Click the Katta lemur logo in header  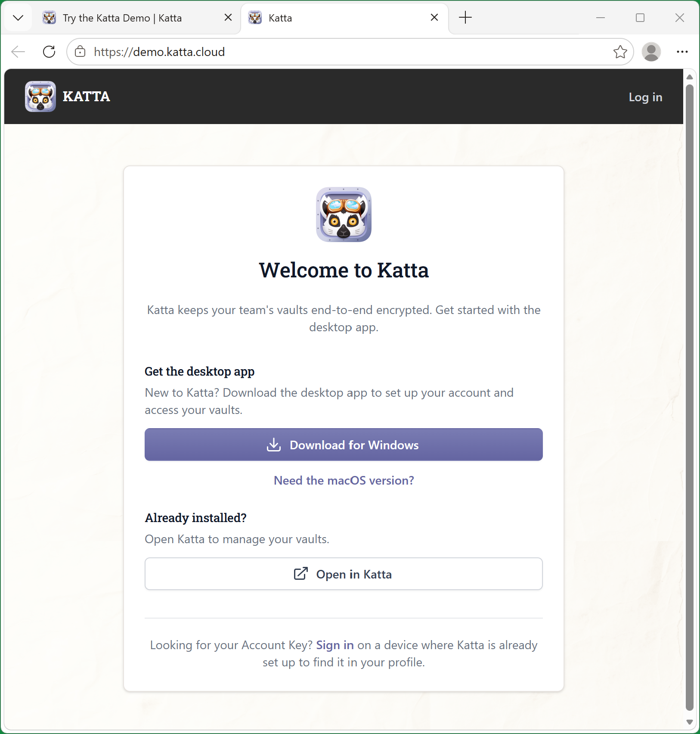click(40, 96)
